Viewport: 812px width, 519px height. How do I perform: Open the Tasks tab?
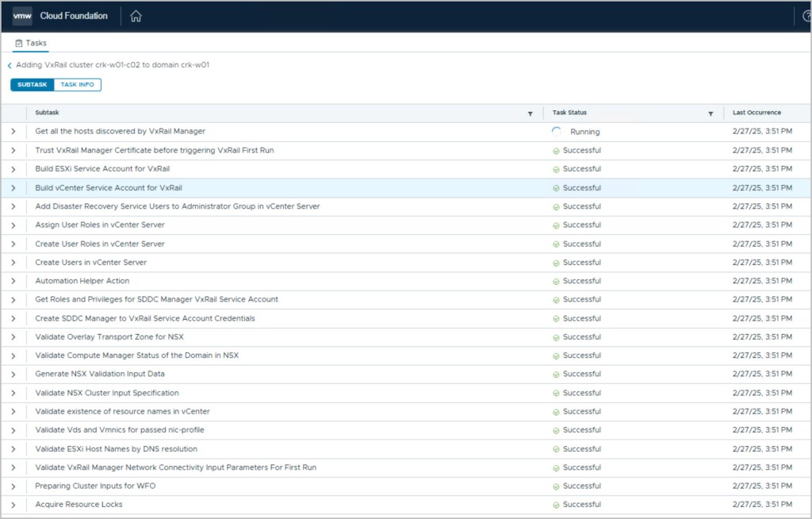(x=32, y=43)
